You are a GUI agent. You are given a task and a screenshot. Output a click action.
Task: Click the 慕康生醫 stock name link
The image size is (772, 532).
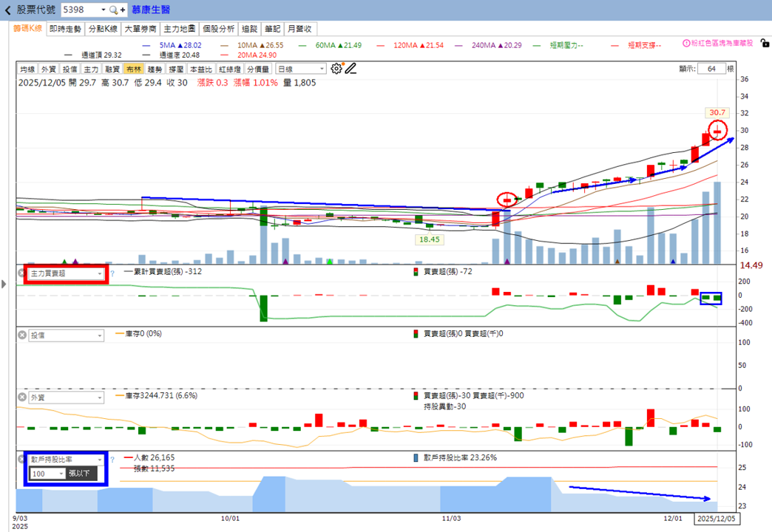pyautogui.click(x=151, y=10)
